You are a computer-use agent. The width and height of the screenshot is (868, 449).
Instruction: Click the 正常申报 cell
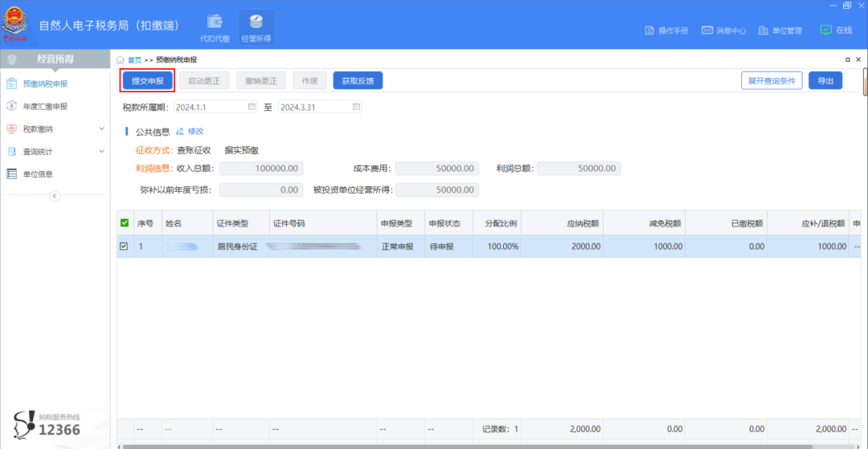tap(401, 247)
